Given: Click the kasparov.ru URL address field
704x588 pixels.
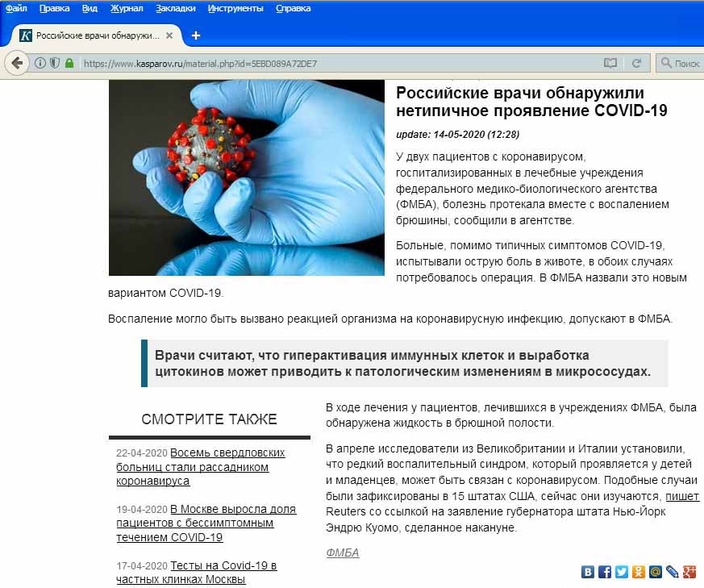Looking at the screenshot, I should (x=339, y=64).
